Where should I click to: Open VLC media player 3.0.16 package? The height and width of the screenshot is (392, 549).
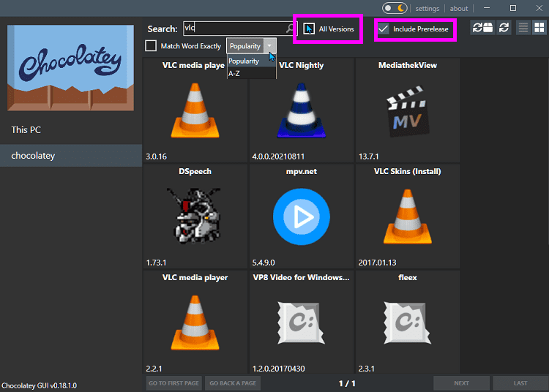click(x=195, y=110)
